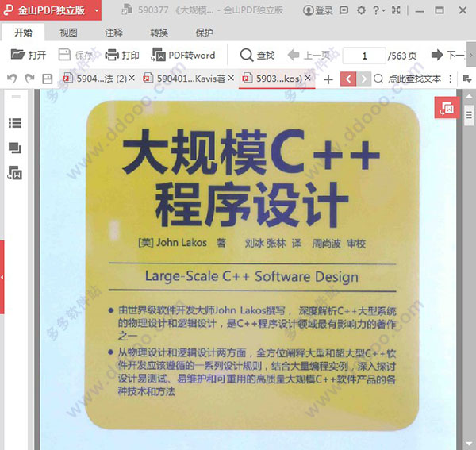This screenshot has width=476, height=450.
Task: Expand the help question mark menu
Action: coord(378,10)
